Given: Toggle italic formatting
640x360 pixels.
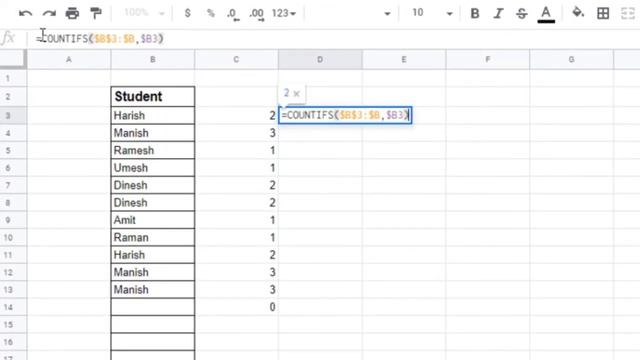Looking at the screenshot, I should (x=498, y=13).
